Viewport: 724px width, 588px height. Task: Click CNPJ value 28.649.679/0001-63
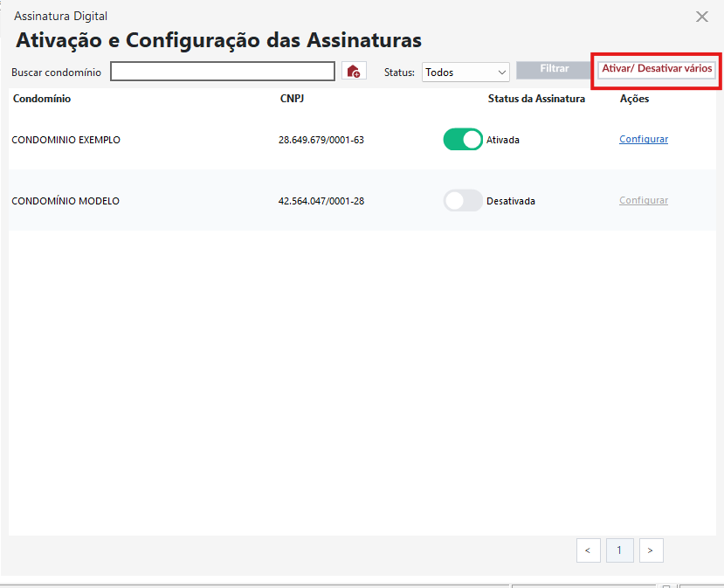(321, 140)
